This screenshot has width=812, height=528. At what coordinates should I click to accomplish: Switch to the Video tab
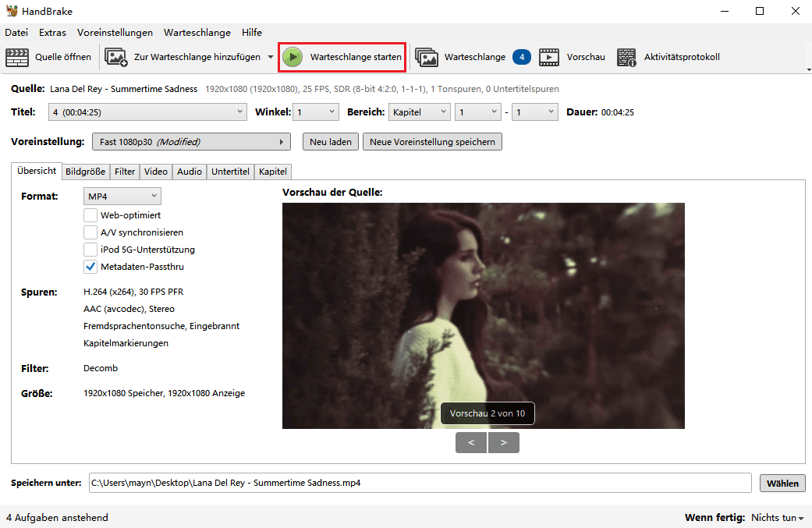[155, 171]
